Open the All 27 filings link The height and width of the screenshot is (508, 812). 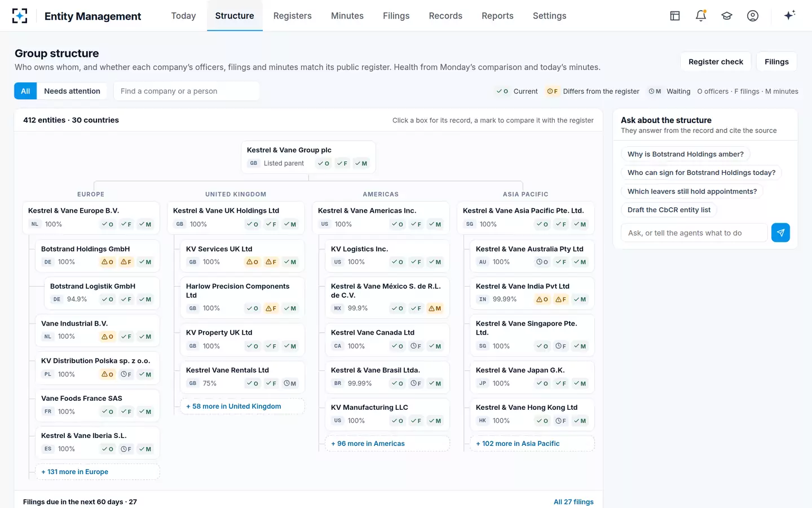coord(573,502)
